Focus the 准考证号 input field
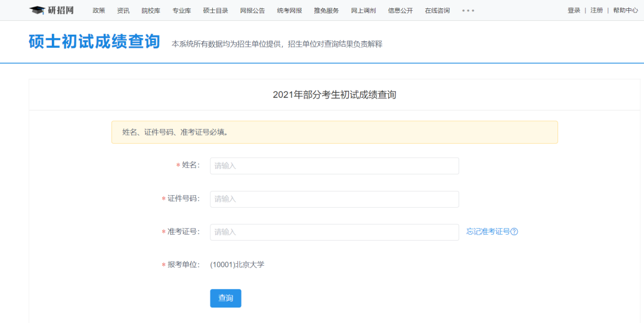 (335, 232)
